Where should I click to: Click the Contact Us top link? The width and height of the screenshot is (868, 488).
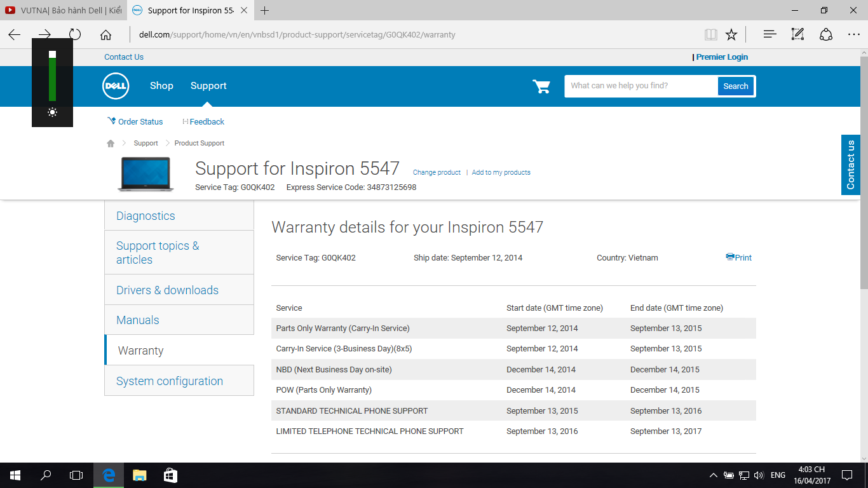point(124,57)
